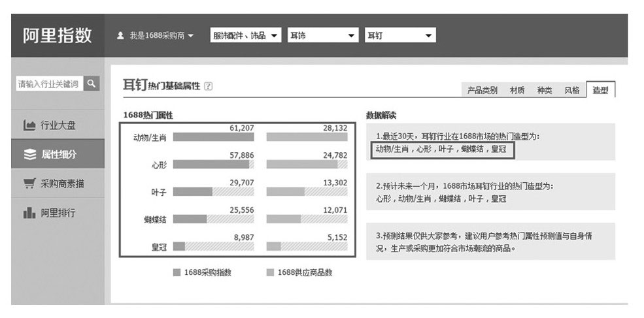Click the help question mark beside 耳钉热门基础属性

point(208,86)
